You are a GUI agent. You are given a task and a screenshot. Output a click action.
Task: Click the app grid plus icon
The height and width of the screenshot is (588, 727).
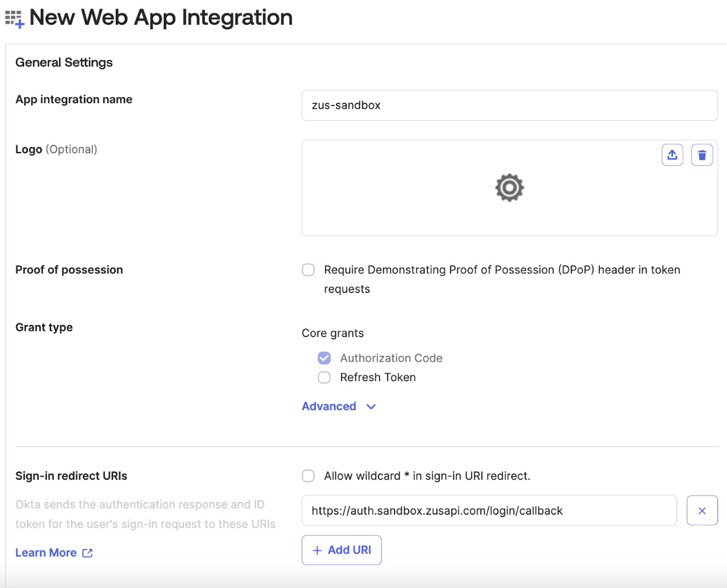tap(14, 18)
